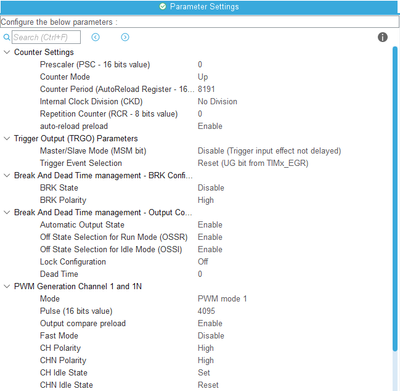Select the auto-reload preload label
The width and height of the screenshot is (400, 391).
(74, 126)
